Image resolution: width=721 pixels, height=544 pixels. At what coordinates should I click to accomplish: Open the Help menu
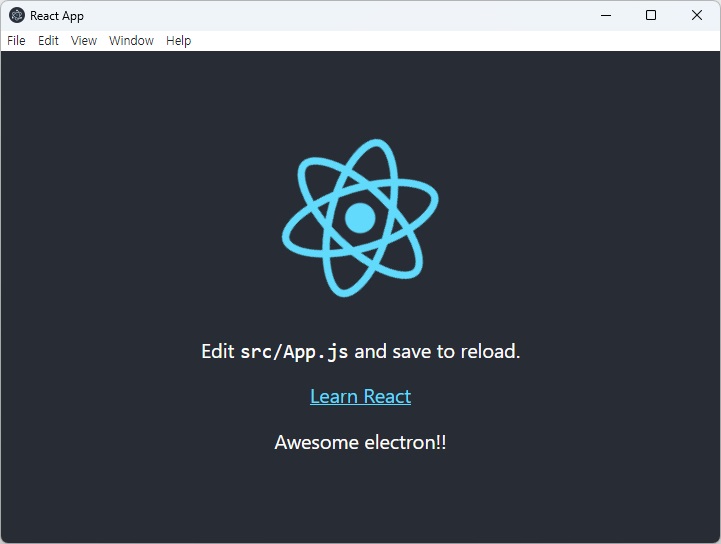[178, 41]
